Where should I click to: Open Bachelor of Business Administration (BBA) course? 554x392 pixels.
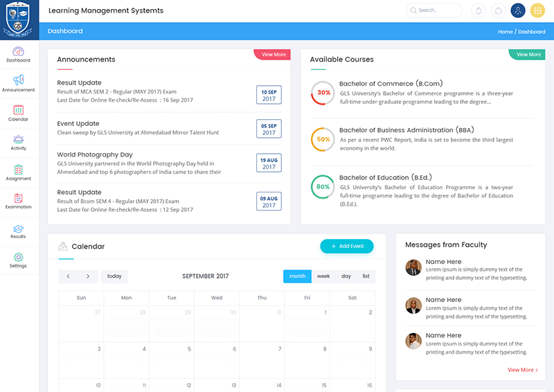(406, 130)
